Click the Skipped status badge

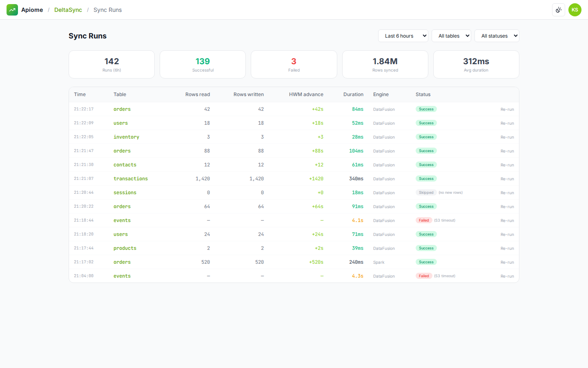point(426,193)
